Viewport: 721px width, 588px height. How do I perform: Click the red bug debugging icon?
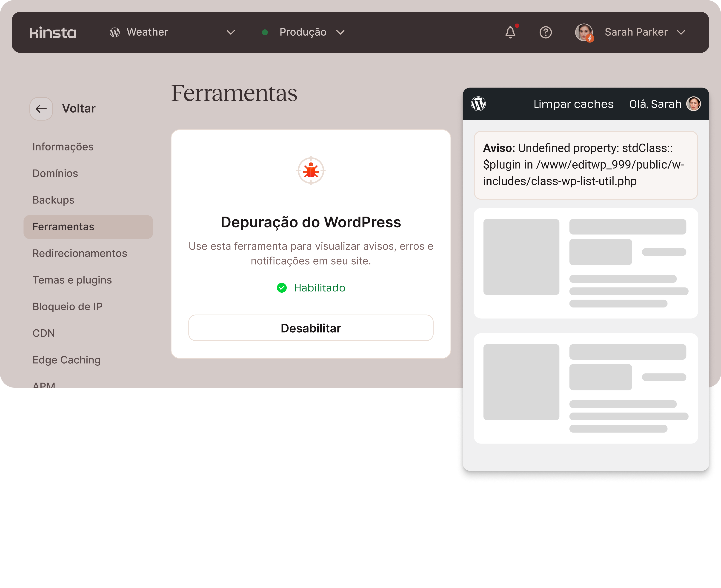(x=311, y=170)
